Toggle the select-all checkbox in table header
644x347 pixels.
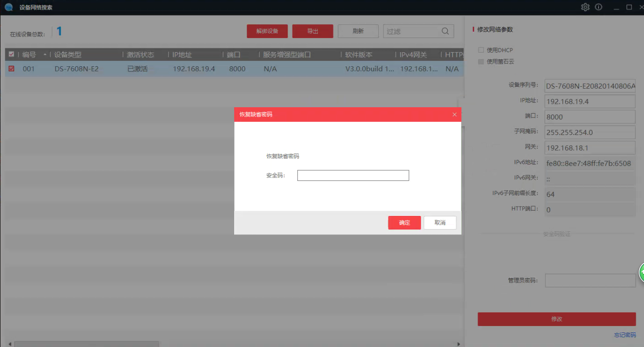tap(12, 55)
